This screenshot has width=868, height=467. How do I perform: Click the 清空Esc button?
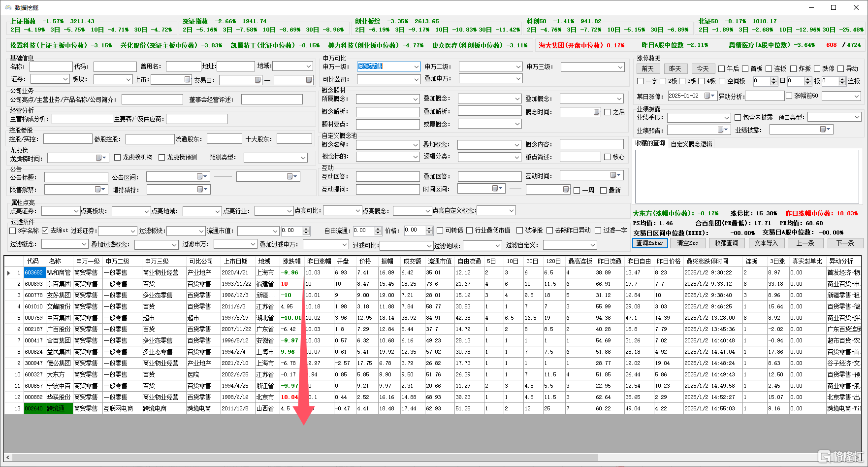click(687, 243)
